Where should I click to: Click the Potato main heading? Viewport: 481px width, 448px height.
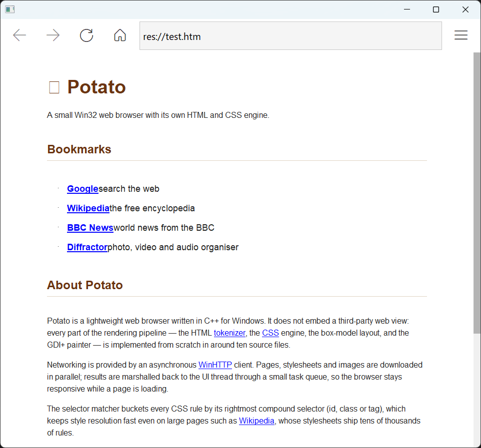click(x=96, y=87)
